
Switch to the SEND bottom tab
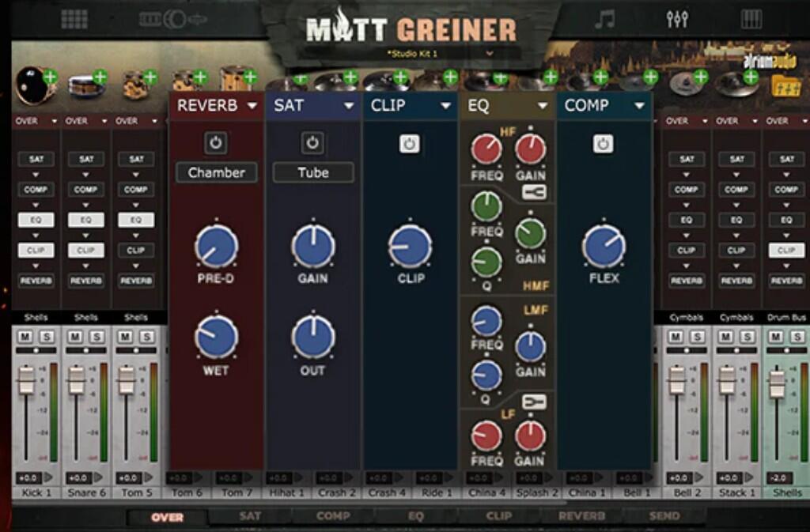point(664,516)
